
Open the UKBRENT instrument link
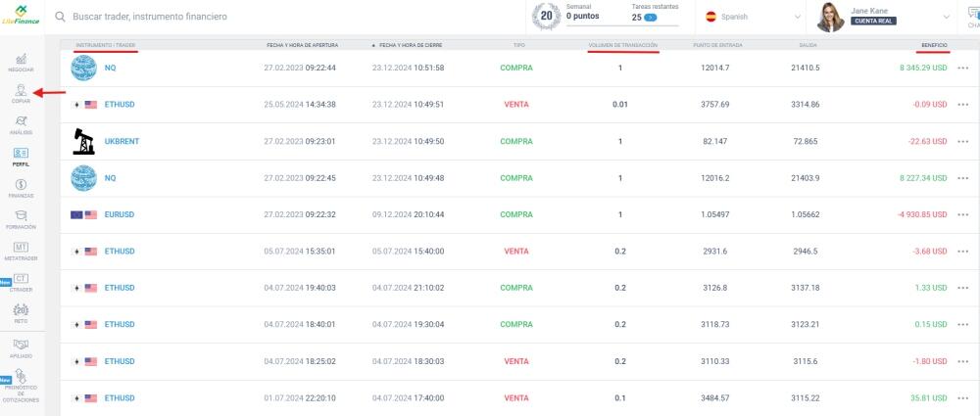tap(122, 142)
